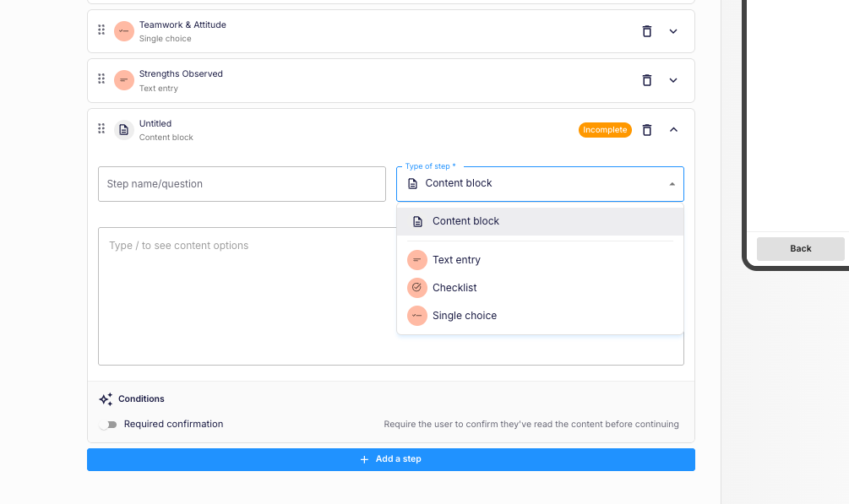The height and width of the screenshot is (504, 849).
Task: Expand the Strengths Observed step
Action: 673,81
